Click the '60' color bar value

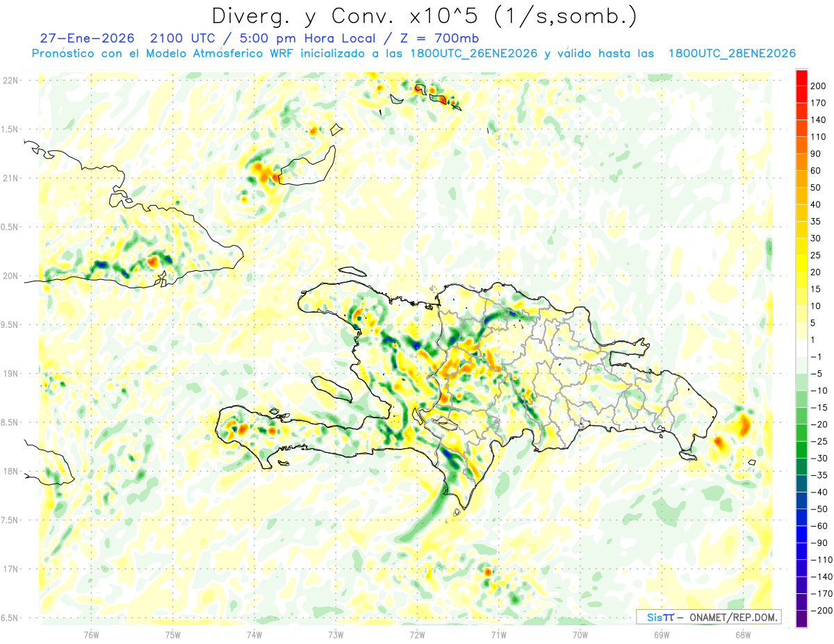(x=817, y=170)
